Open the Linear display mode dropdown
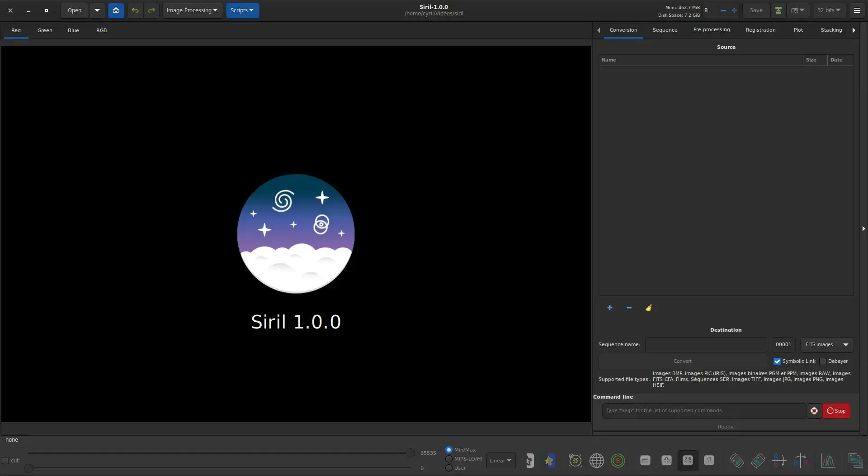868x476 pixels. (x=500, y=460)
